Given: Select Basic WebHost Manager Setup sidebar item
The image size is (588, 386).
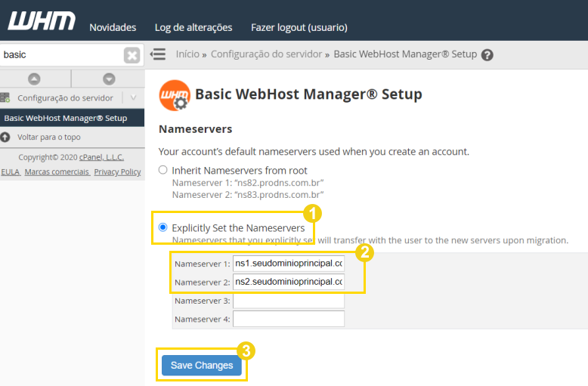Looking at the screenshot, I should [x=72, y=118].
